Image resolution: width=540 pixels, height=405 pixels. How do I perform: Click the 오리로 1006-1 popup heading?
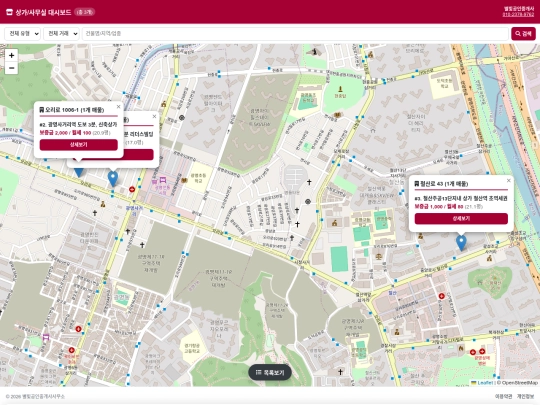point(71,110)
